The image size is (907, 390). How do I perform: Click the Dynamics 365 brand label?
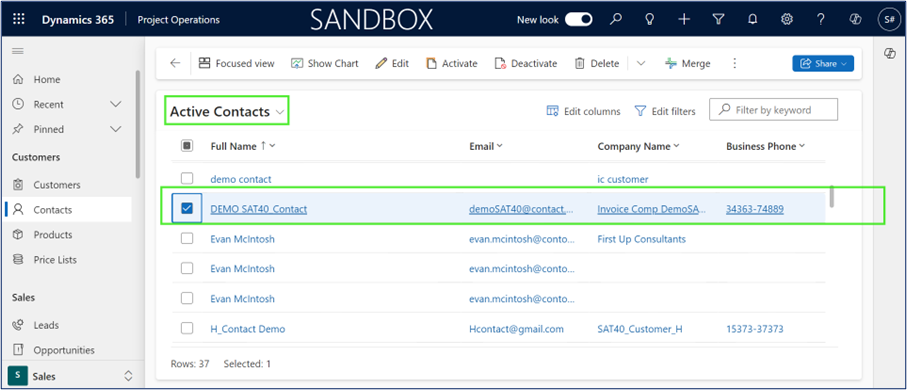[78, 20]
